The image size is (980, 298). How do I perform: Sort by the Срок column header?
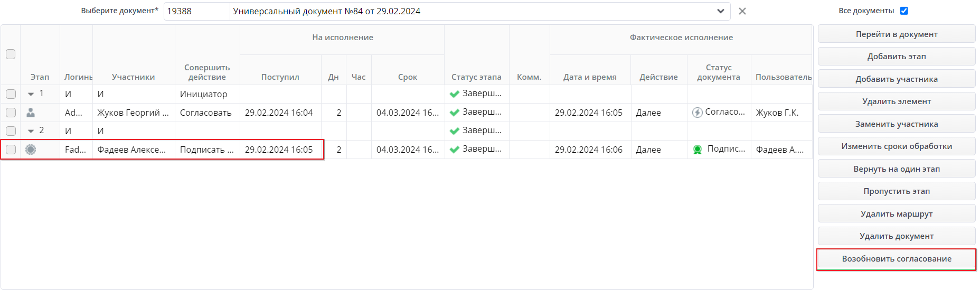(408, 77)
